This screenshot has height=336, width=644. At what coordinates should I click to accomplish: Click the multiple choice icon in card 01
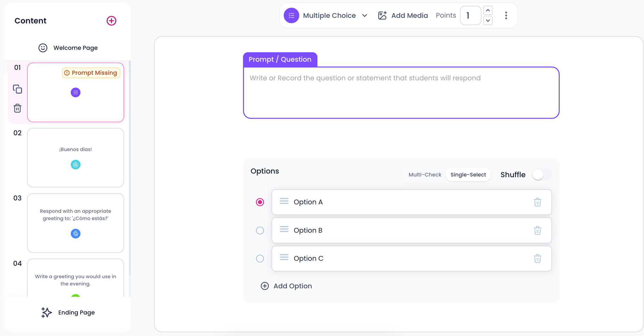[76, 93]
